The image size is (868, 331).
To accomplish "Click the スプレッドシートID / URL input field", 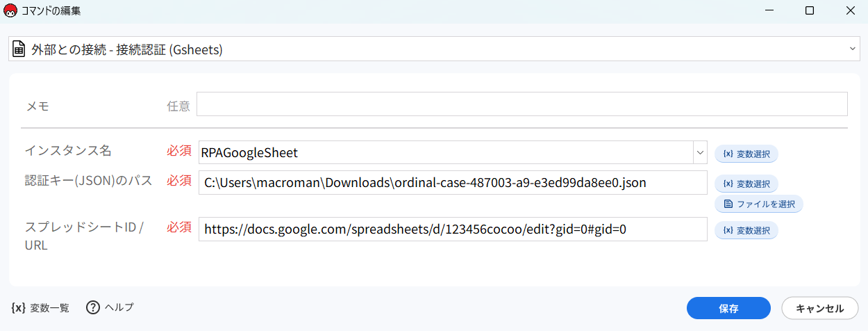I will click(452, 229).
